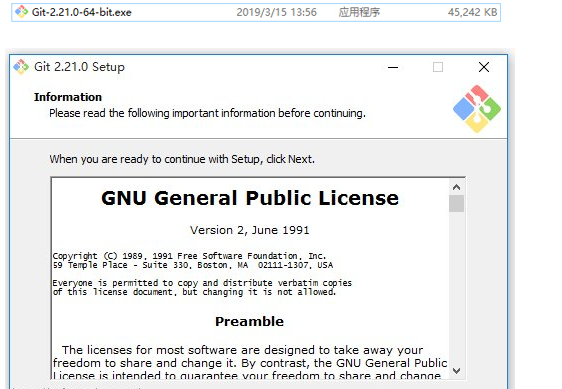562x389 pixels.
Task: Click the license scrollbar thumb
Action: coord(456,203)
